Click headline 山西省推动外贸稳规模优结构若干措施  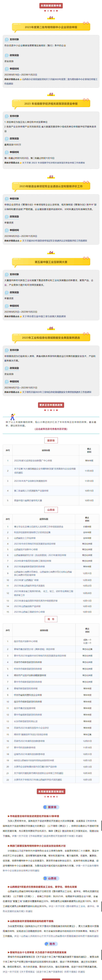tap(32, 921)
